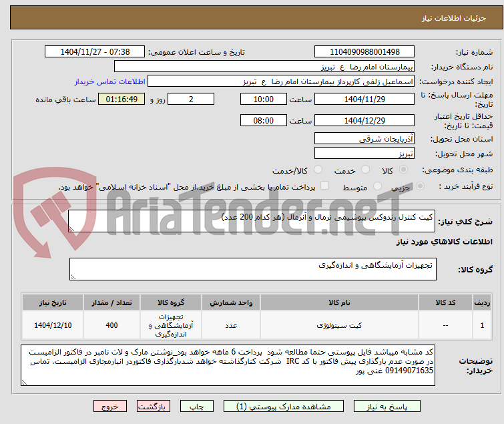Click the کیت سیتولوژی item cell
This screenshot has width=504, height=424.
[x=339, y=325]
